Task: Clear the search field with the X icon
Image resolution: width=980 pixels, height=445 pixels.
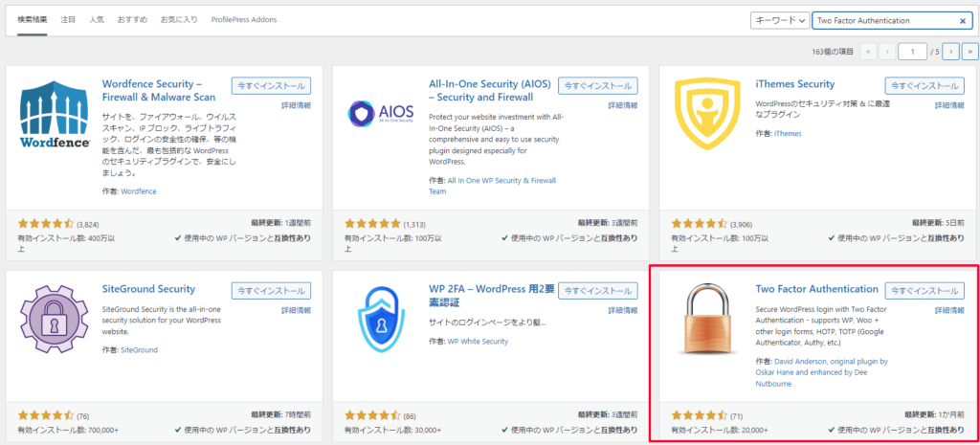Action: (964, 20)
